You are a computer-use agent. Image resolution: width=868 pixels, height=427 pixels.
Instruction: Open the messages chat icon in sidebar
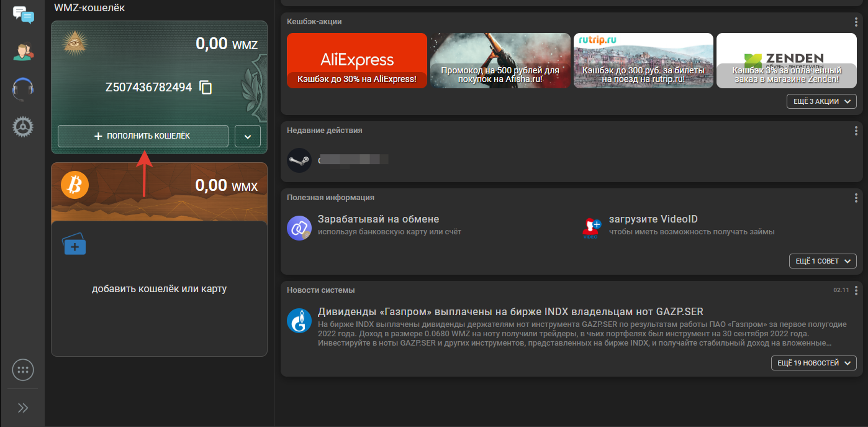[x=23, y=14]
